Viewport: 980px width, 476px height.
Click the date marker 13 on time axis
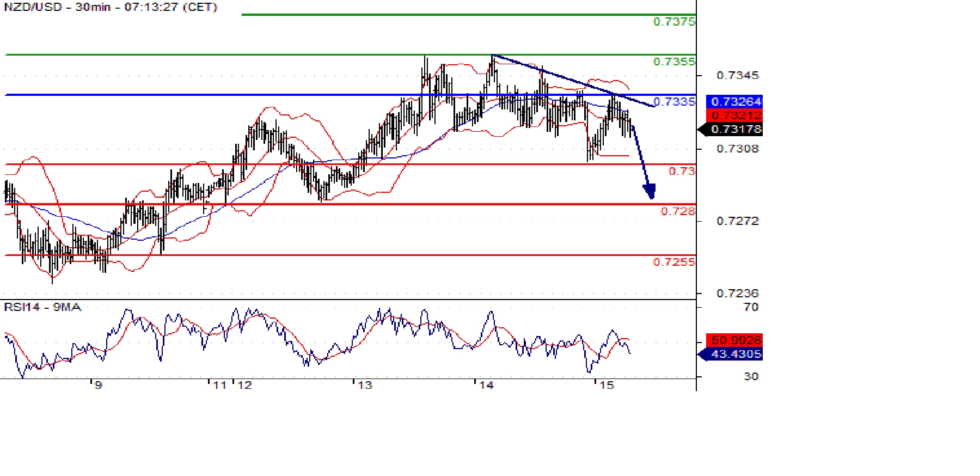[x=365, y=385]
